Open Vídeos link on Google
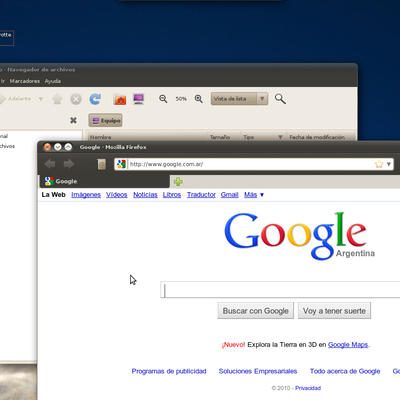 coord(117,195)
